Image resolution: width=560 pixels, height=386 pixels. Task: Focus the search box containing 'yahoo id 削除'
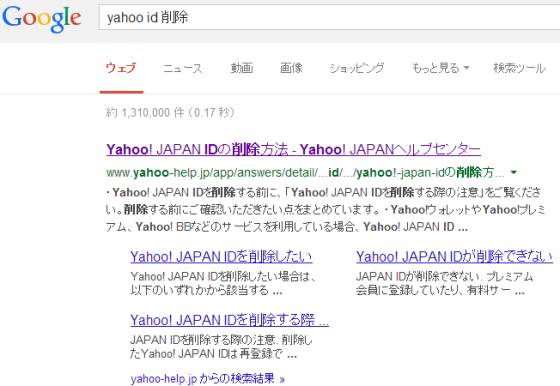(329, 17)
